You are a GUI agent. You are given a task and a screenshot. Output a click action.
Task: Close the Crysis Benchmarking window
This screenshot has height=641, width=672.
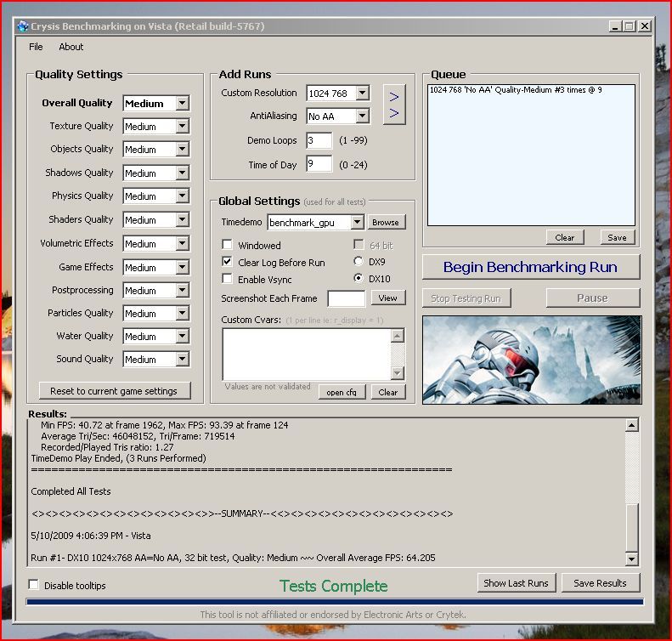coord(645,26)
